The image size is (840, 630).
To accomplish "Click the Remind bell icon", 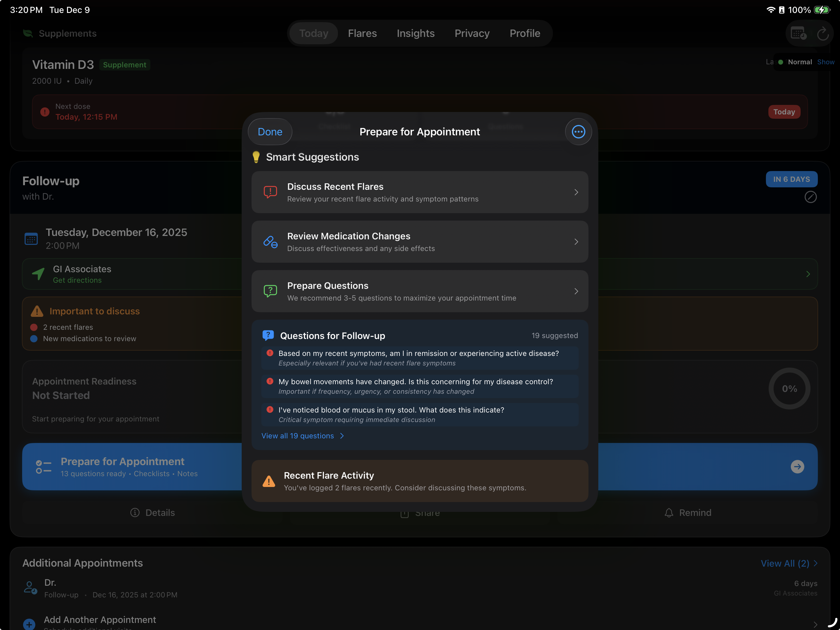I will (669, 512).
